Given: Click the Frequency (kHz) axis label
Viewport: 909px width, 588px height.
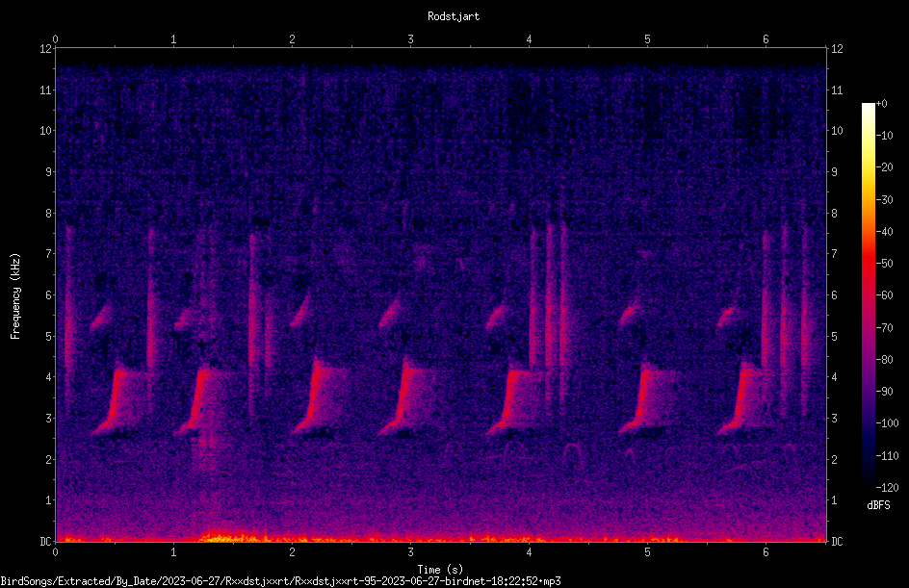Looking at the screenshot, I should tap(15, 295).
